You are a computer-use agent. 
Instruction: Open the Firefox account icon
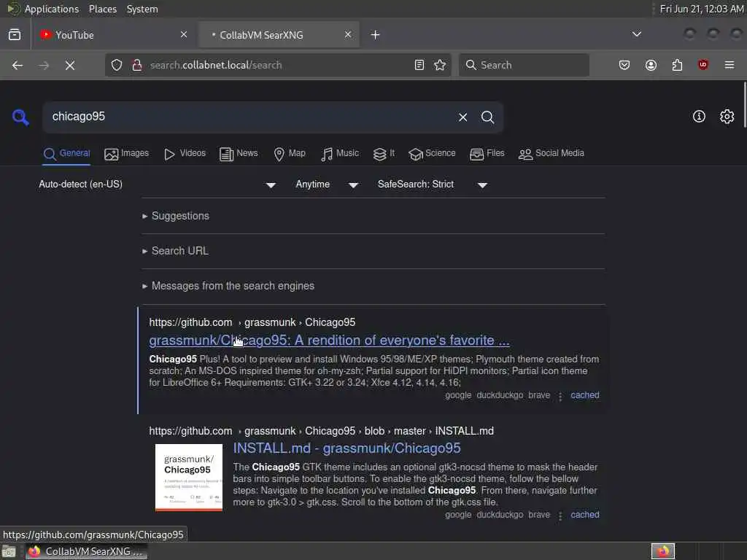[x=651, y=65]
